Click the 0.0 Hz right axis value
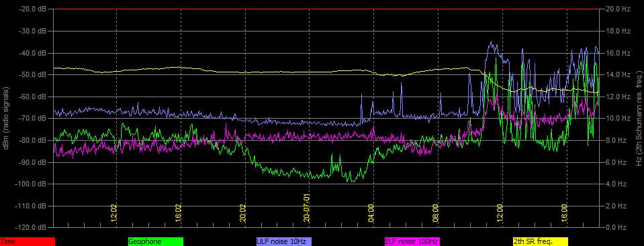Image resolution: width=644 pixels, height=246 pixels. coord(616,227)
